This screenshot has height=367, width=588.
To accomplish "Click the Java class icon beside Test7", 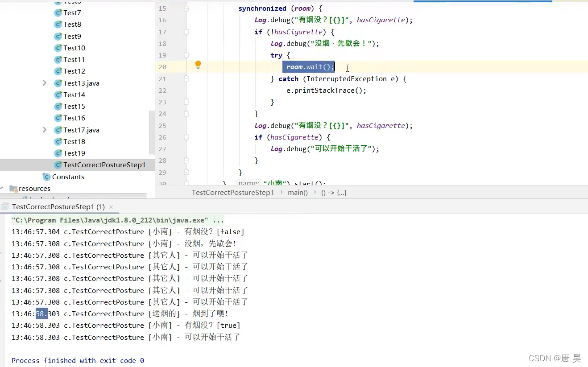I will coord(58,13).
